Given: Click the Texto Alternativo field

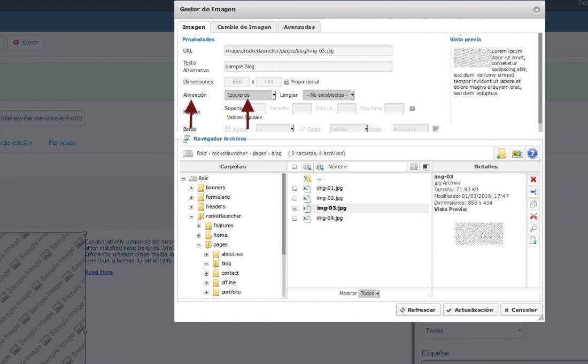Looking at the screenshot, I should click(308, 67).
